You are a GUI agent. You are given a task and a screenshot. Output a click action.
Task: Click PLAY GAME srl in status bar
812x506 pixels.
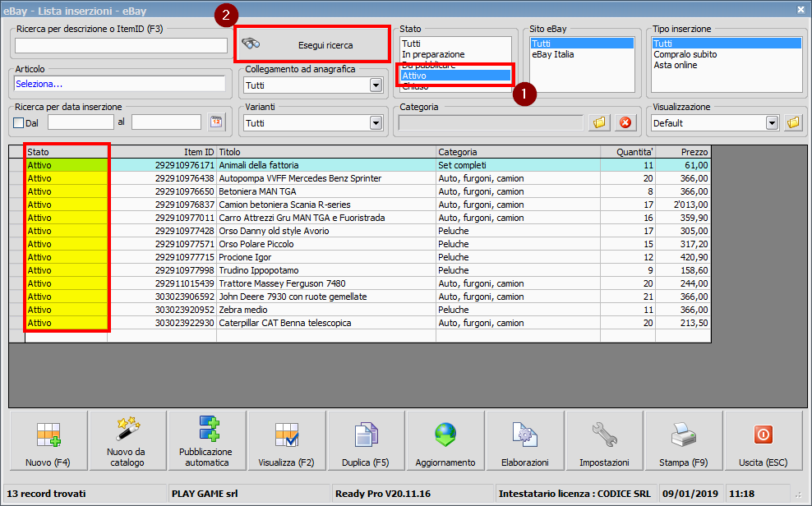pyautogui.click(x=205, y=494)
